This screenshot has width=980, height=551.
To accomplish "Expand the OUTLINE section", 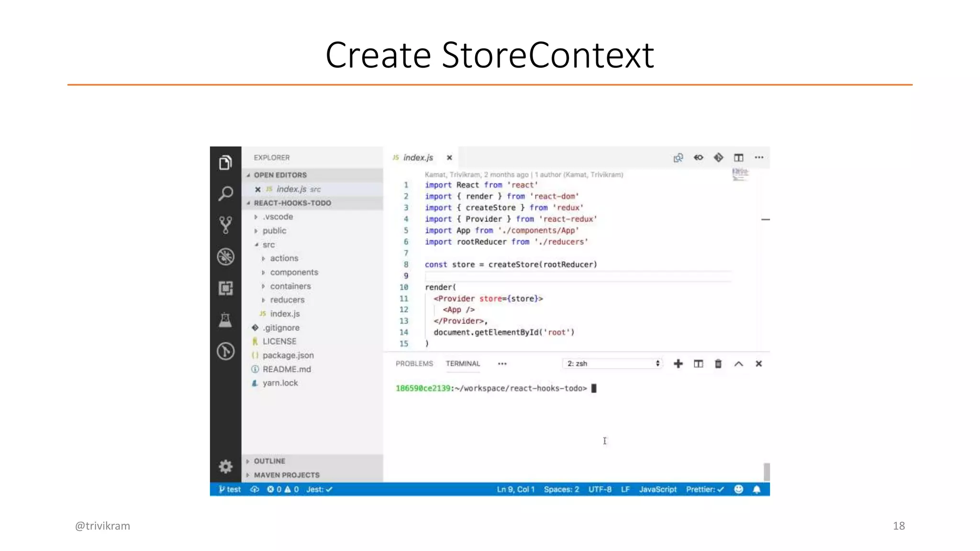I will point(269,461).
